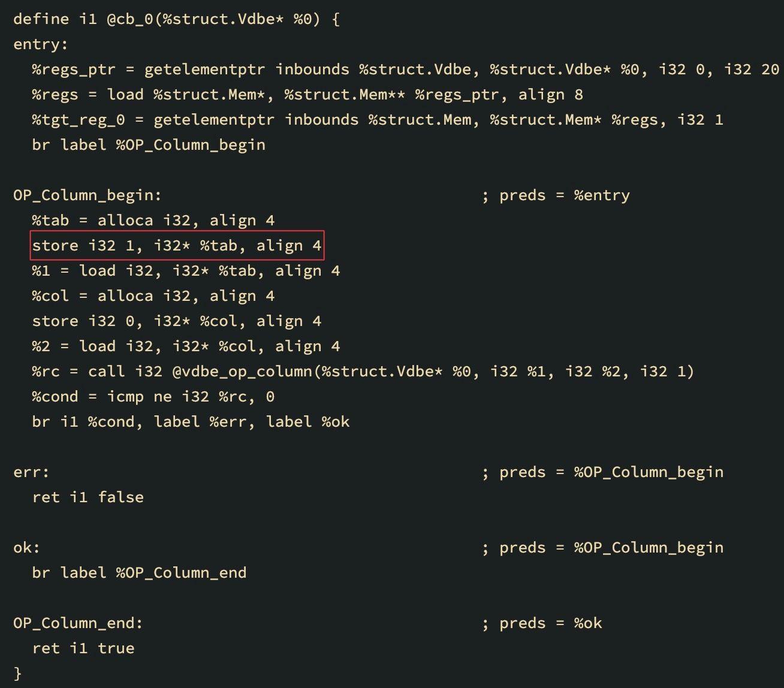Image resolution: width=784 pixels, height=688 pixels.
Task: Select the %regs_ptr variable definition
Action: click(x=73, y=70)
